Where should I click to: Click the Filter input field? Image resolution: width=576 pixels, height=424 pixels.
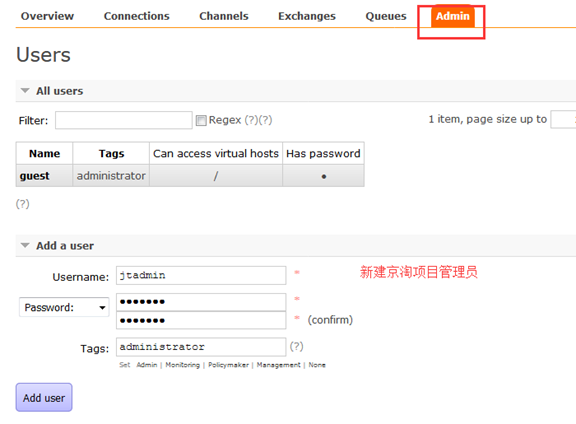123,120
